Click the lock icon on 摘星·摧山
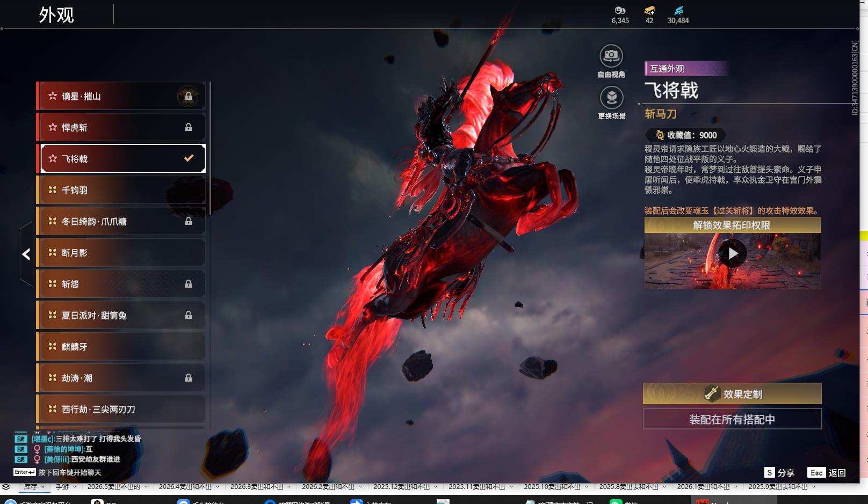This screenshot has height=504, width=868. (189, 96)
